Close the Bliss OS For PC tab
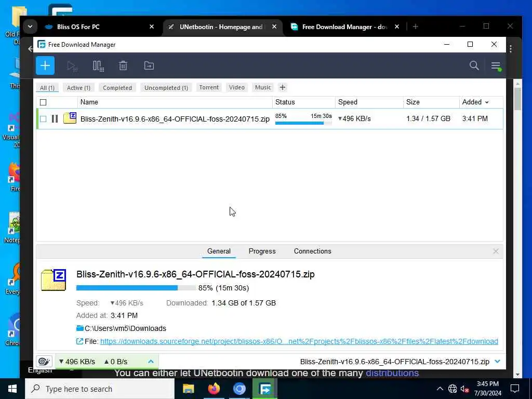Image resolution: width=532 pixels, height=399 pixels. coord(152,26)
